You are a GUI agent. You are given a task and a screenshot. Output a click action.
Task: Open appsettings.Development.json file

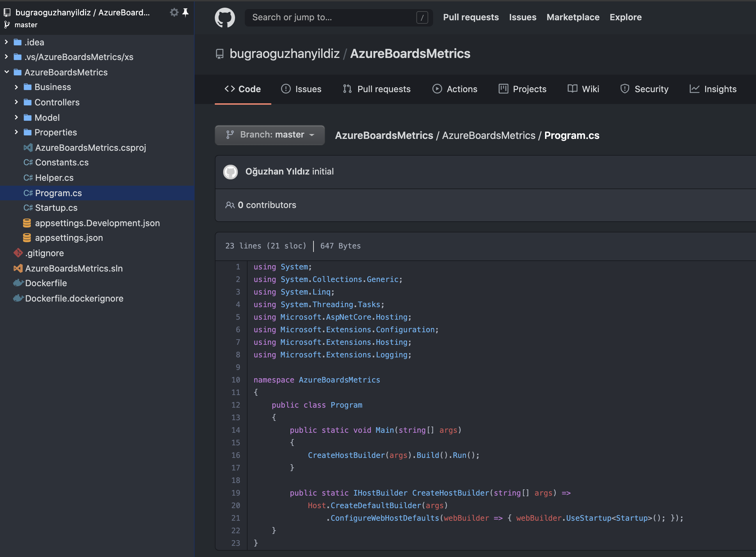tap(97, 223)
